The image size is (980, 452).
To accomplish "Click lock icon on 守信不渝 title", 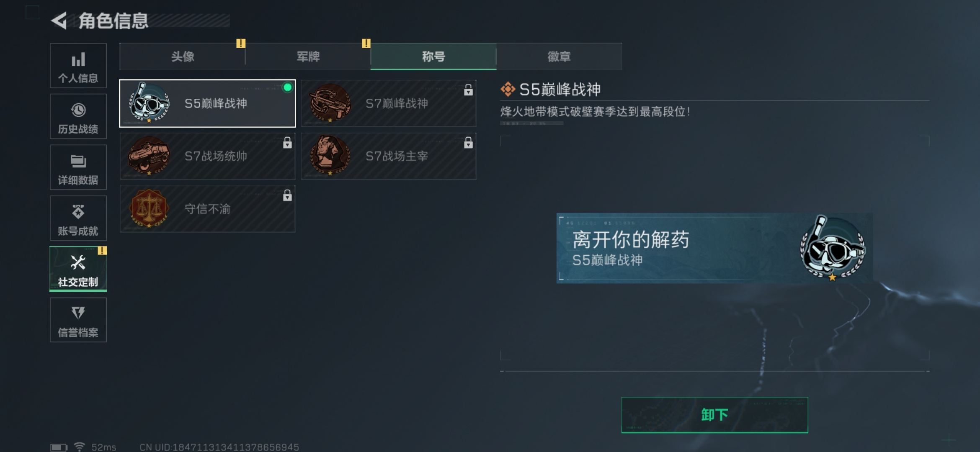I will tap(287, 195).
